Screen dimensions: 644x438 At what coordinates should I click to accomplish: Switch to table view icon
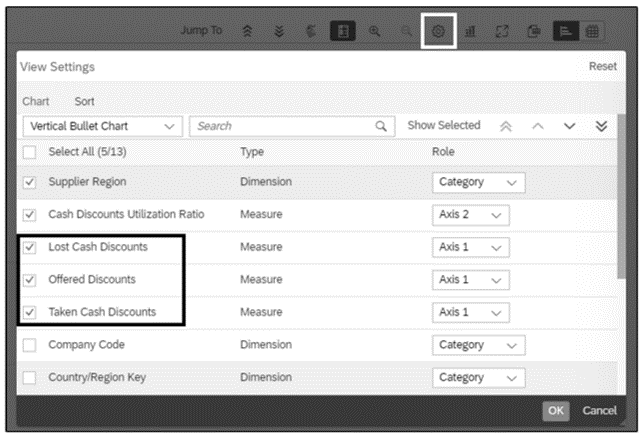coord(592,31)
